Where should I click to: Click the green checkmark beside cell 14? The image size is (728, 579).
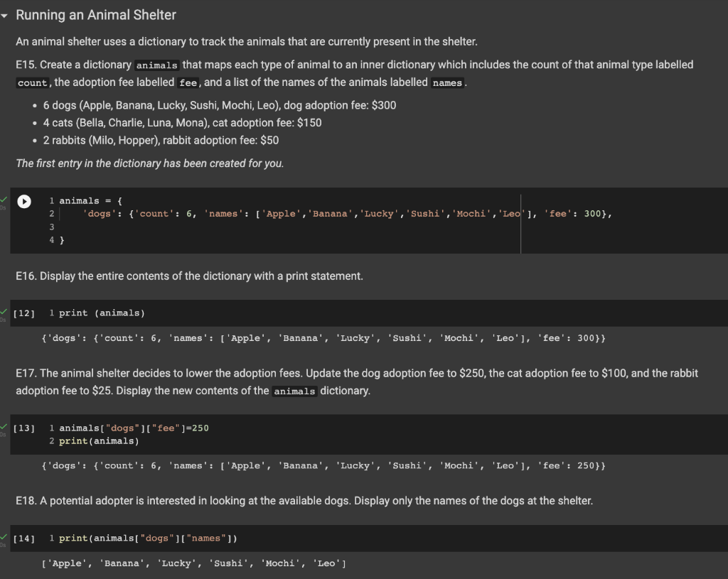click(x=4, y=537)
